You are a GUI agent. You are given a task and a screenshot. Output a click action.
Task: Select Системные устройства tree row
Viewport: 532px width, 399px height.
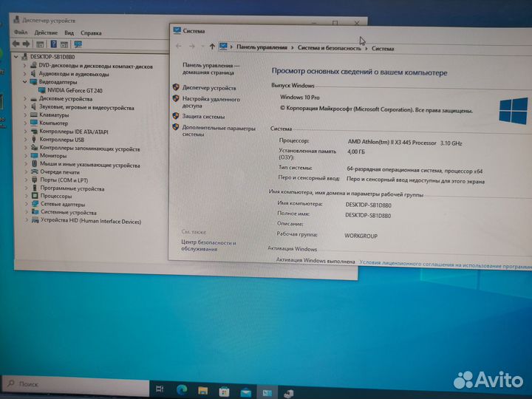pyautogui.click(x=69, y=212)
